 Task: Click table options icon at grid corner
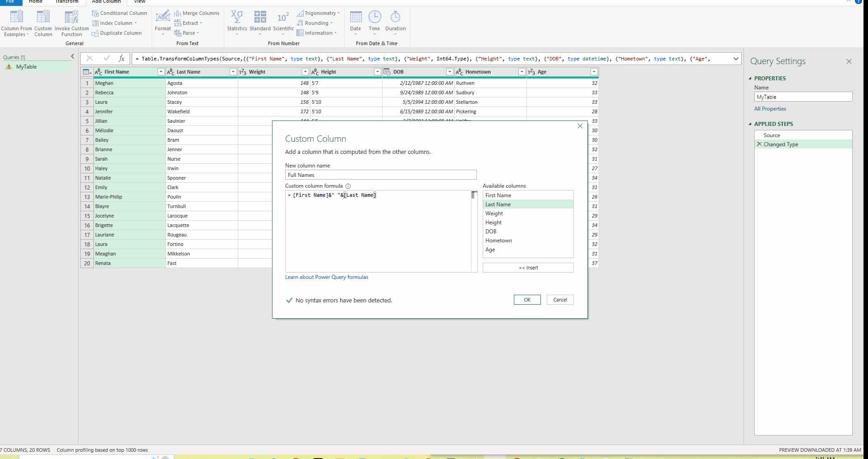[87, 72]
